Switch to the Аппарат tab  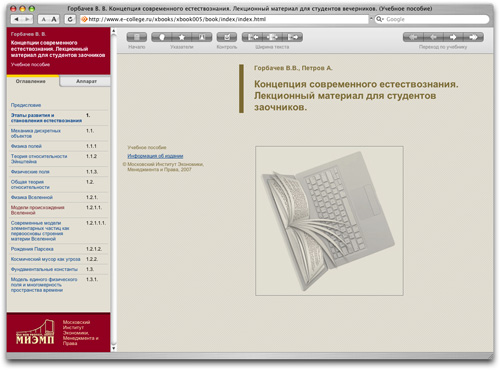coord(85,81)
